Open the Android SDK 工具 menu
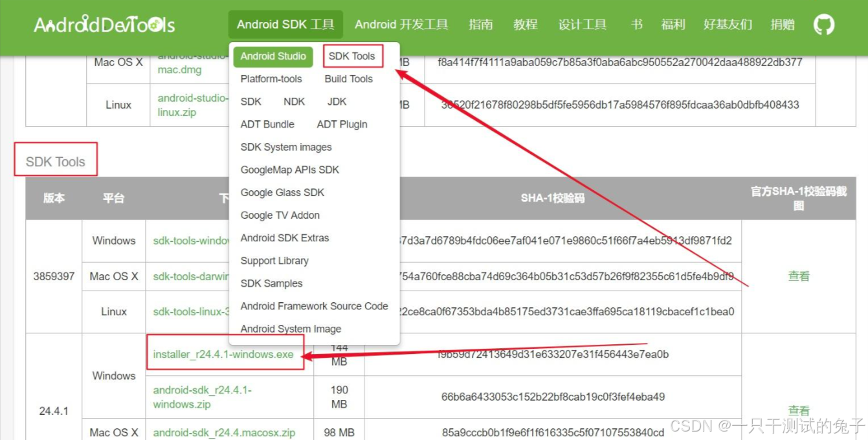 [x=285, y=25]
